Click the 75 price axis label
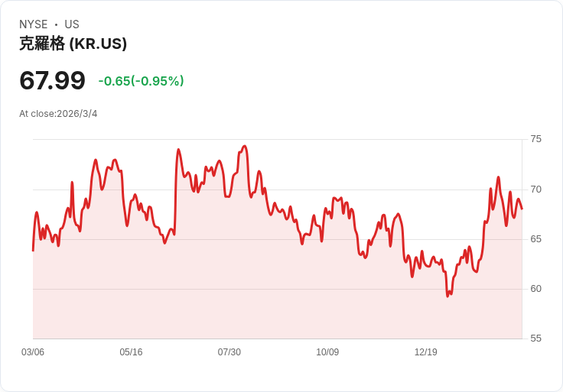Image resolution: width=563 pixels, height=392 pixels. pos(536,139)
